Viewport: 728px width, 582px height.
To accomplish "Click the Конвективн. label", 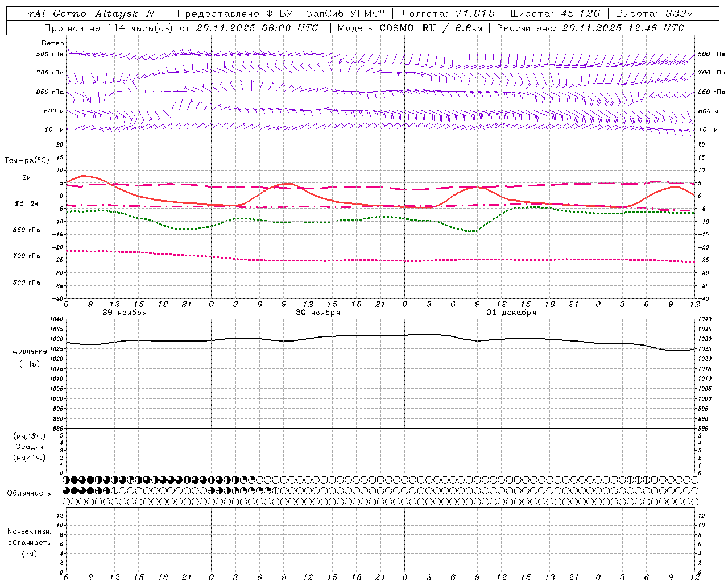I will pyautogui.click(x=29, y=531).
